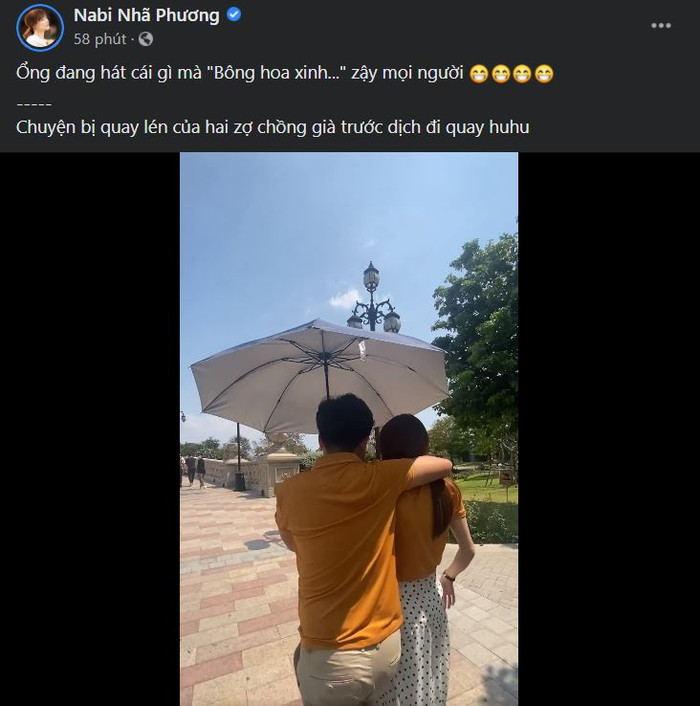Click the Nabi Nhã Phương profile avatar
The width and height of the screenshot is (700, 706).
[x=40, y=27]
